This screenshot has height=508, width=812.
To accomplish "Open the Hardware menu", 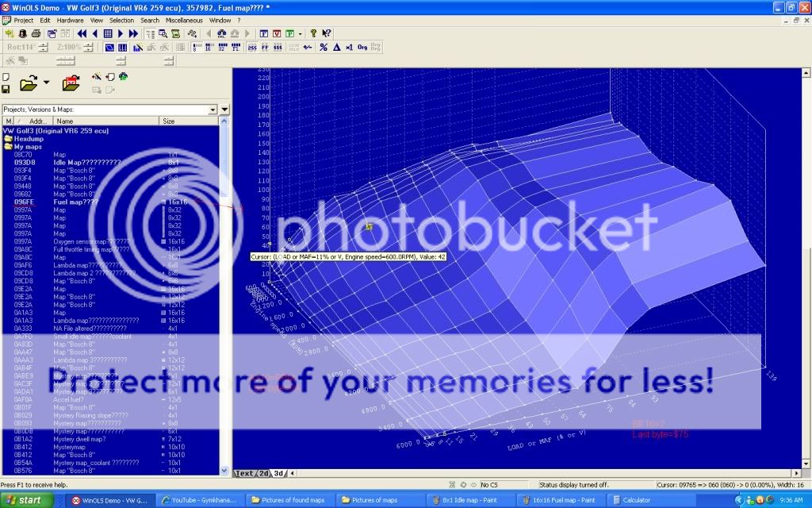I will pyautogui.click(x=70, y=20).
